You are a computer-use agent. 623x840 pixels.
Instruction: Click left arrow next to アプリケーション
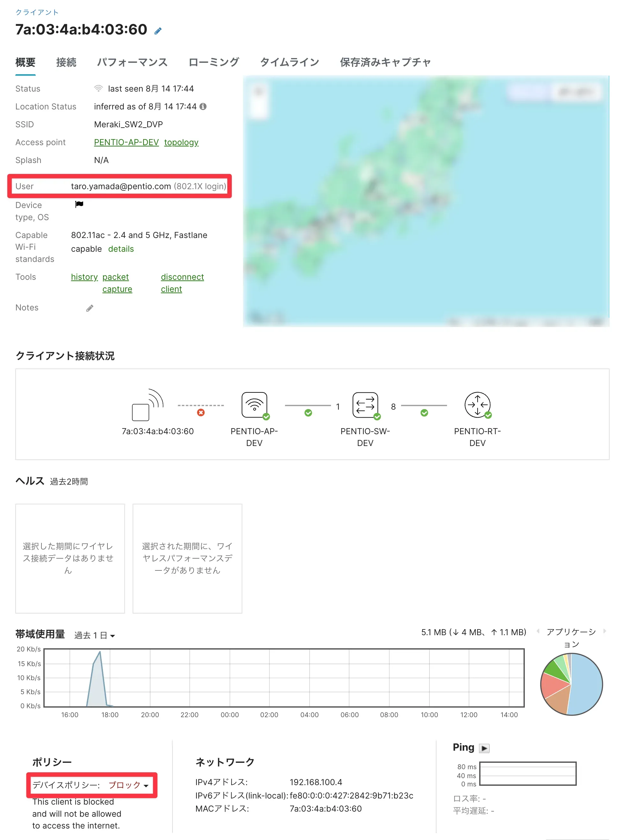(538, 631)
